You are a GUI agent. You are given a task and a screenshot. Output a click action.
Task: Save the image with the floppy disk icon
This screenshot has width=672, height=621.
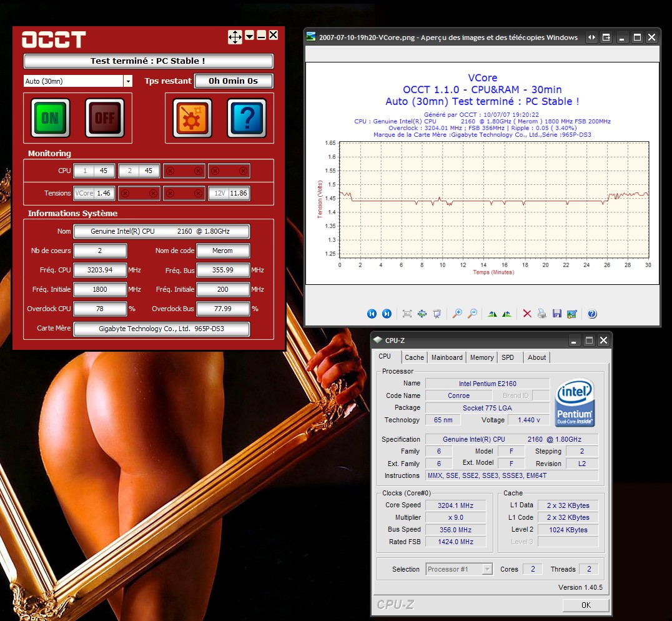click(x=557, y=314)
